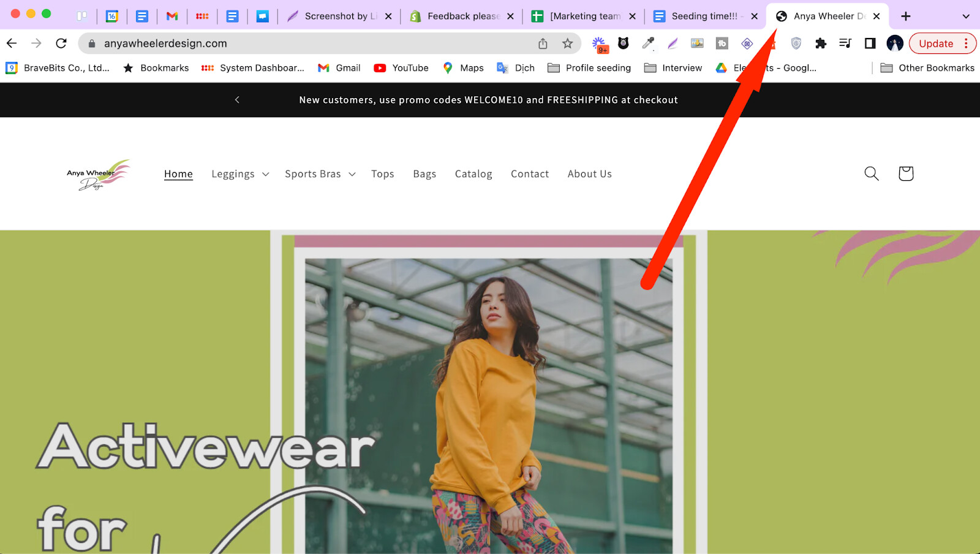This screenshot has width=980, height=554.
Task: Open the Bags menu item
Action: click(x=424, y=174)
